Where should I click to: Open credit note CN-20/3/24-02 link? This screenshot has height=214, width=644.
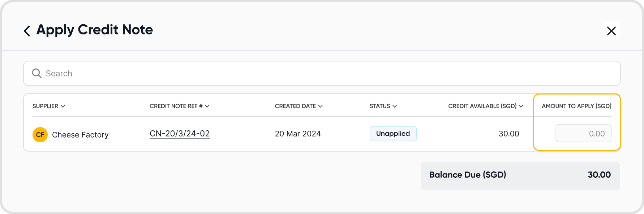(180, 134)
